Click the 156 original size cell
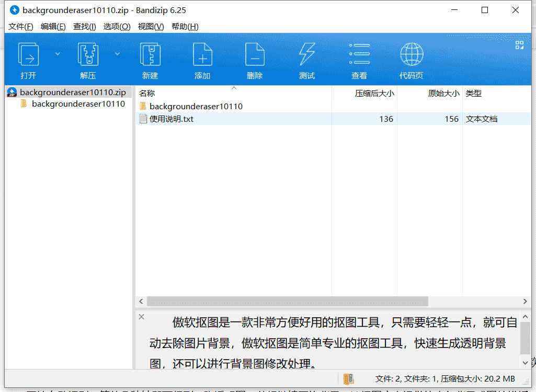 pyautogui.click(x=452, y=119)
